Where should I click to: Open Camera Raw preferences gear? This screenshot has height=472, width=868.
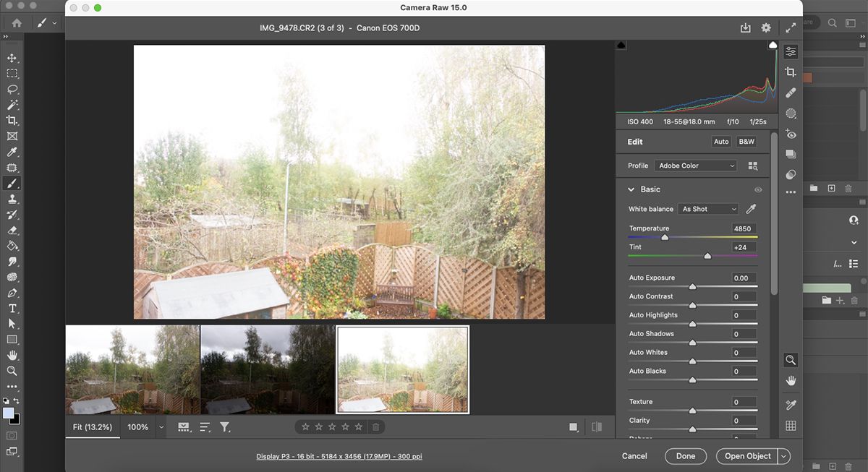[x=765, y=27]
